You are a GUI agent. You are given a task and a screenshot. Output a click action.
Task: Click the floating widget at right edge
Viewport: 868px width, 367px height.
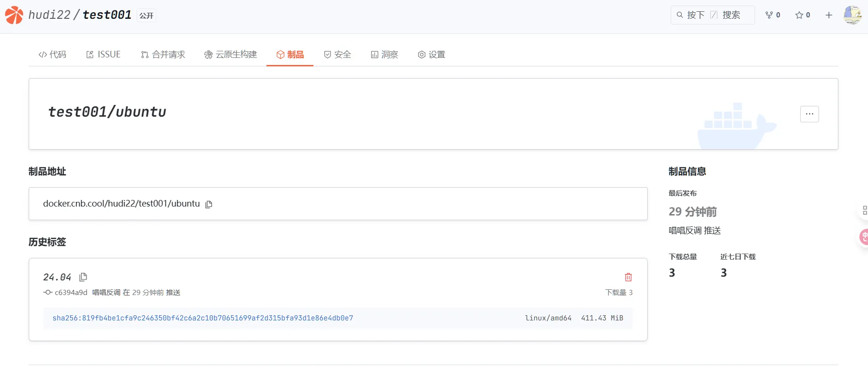(x=864, y=210)
